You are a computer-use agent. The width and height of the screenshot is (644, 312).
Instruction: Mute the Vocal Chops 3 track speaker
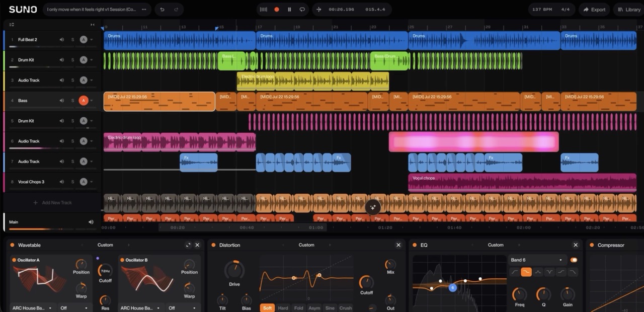coord(62,182)
